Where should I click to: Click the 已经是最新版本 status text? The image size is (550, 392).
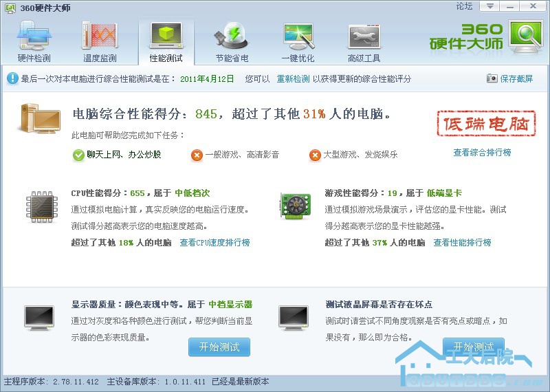(241, 382)
